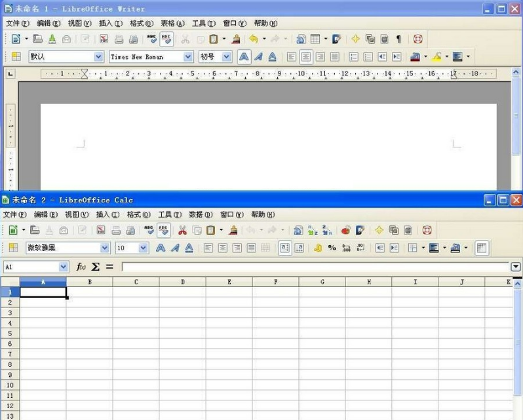
Task: Toggle Bold in Writer formatting bar
Action: (x=244, y=56)
